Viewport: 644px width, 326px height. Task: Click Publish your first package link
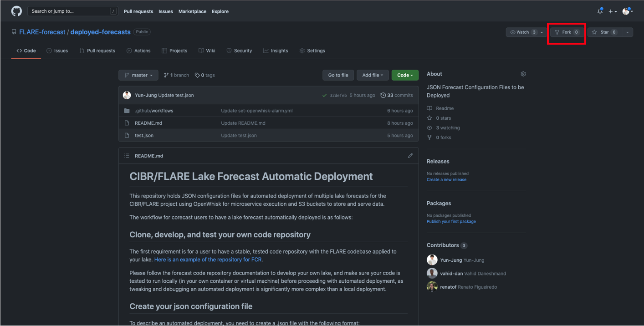coord(451,221)
